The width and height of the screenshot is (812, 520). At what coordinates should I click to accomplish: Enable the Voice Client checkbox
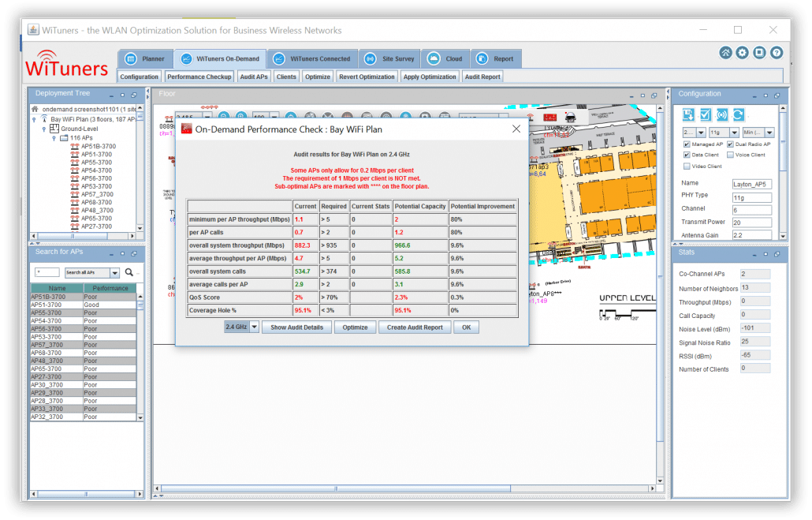730,155
